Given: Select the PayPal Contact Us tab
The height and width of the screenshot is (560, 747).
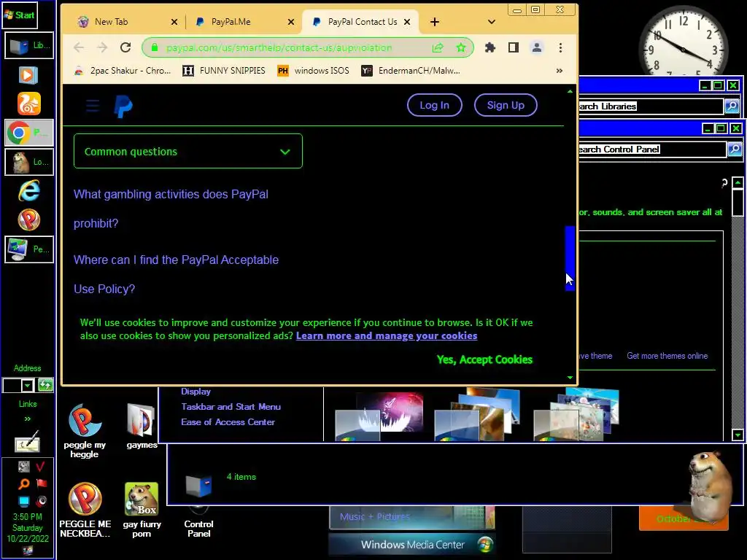Looking at the screenshot, I should click(362, 22).
